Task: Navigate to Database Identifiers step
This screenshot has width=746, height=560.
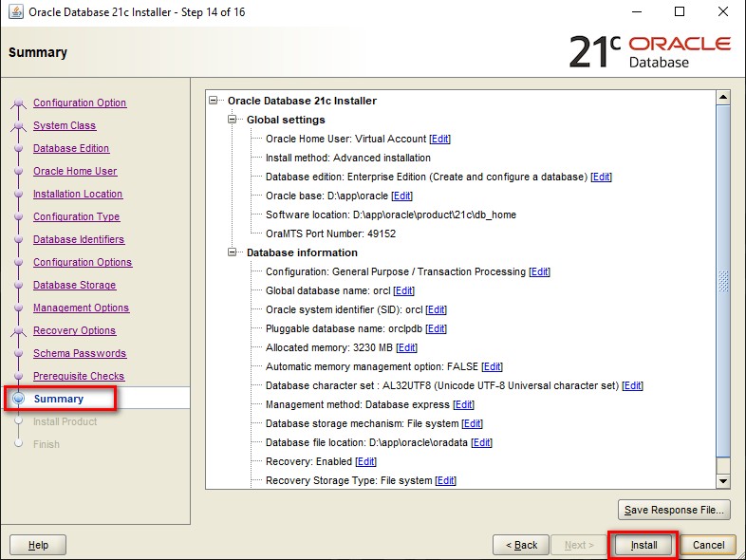Action: 79,240
